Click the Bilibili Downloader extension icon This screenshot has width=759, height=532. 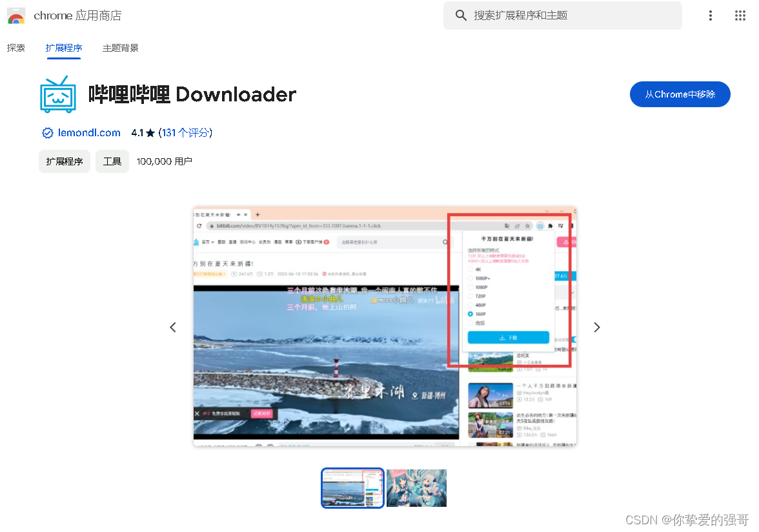(x=58, y=94)
